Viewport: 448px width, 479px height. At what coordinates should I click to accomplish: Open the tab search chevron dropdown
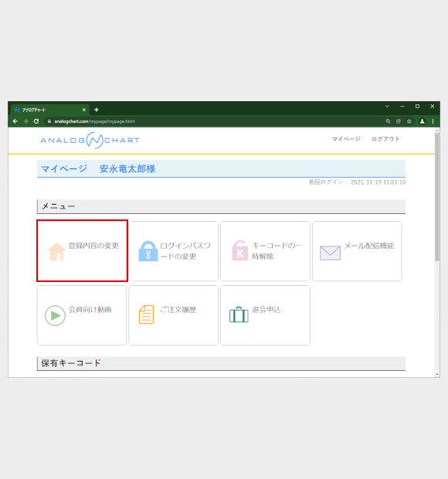click(x=387, y=107)
